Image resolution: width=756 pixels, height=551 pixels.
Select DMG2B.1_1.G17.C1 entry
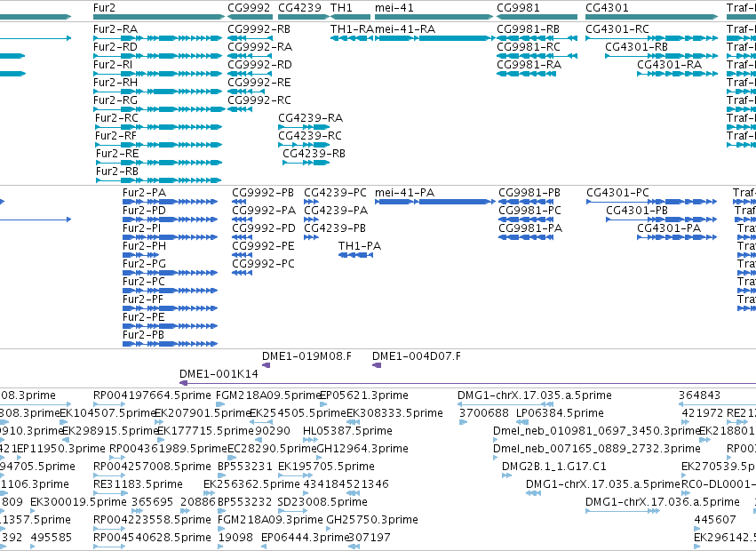554,467
